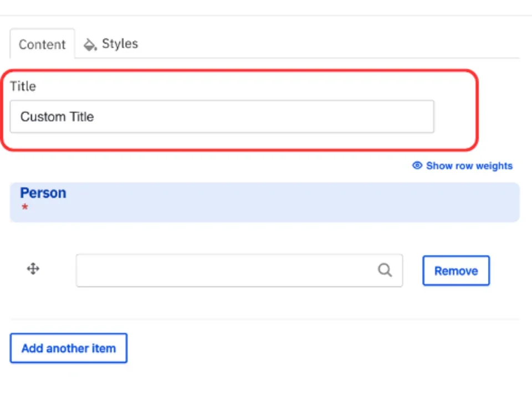Toggle Show row weights link
532x399 pixels.
(469, 166)
